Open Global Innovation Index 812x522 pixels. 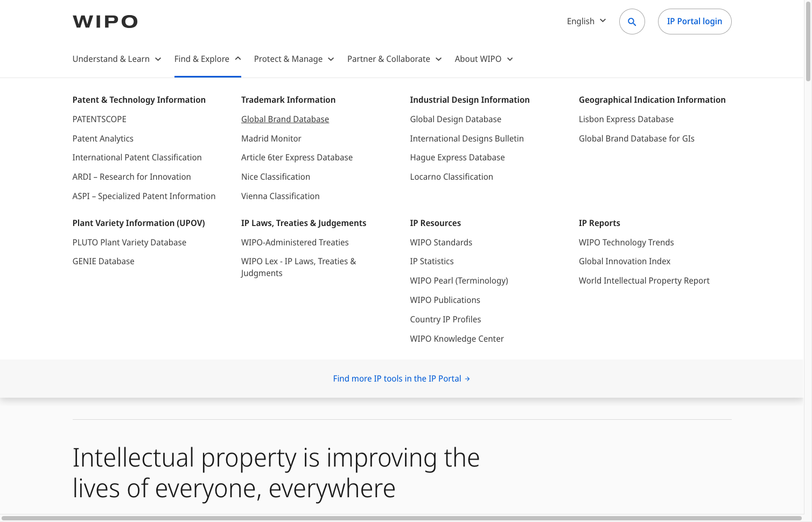click(x=625, y=261)
